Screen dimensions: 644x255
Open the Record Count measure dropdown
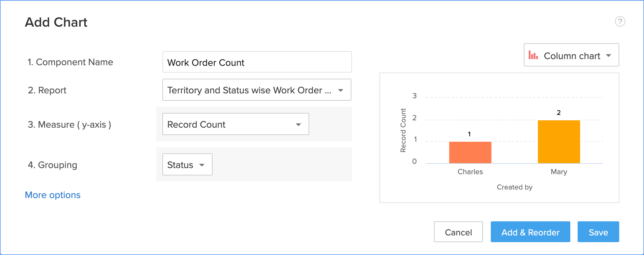pos(235,124)
